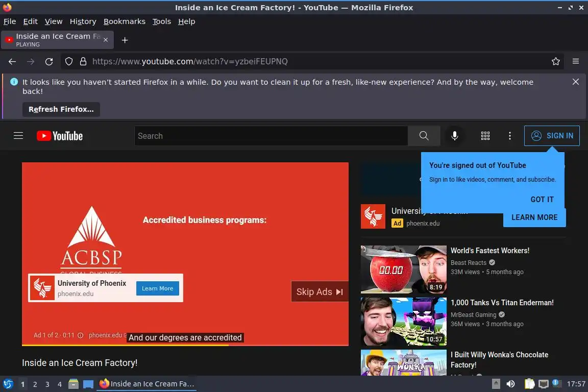Click the Inside an Ice Cream Factory! title
Image resolution: width=588 pixels, height=392 pixels.
coord(80,363)
